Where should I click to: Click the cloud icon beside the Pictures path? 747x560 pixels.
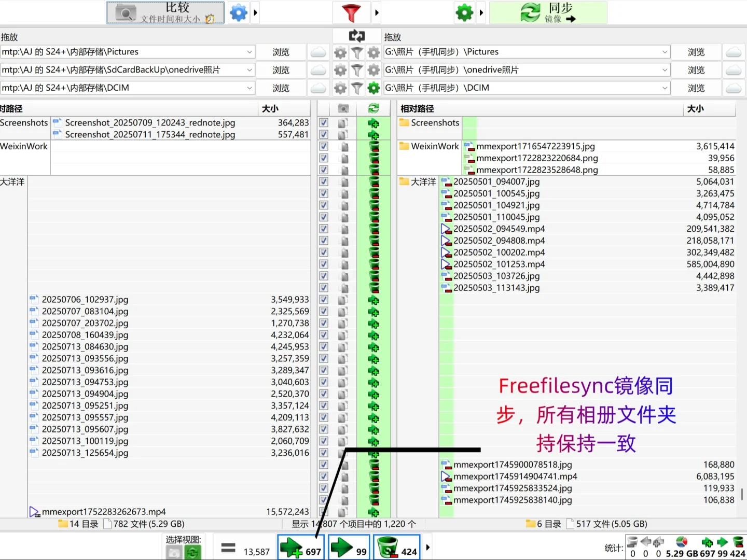(318, 51)
